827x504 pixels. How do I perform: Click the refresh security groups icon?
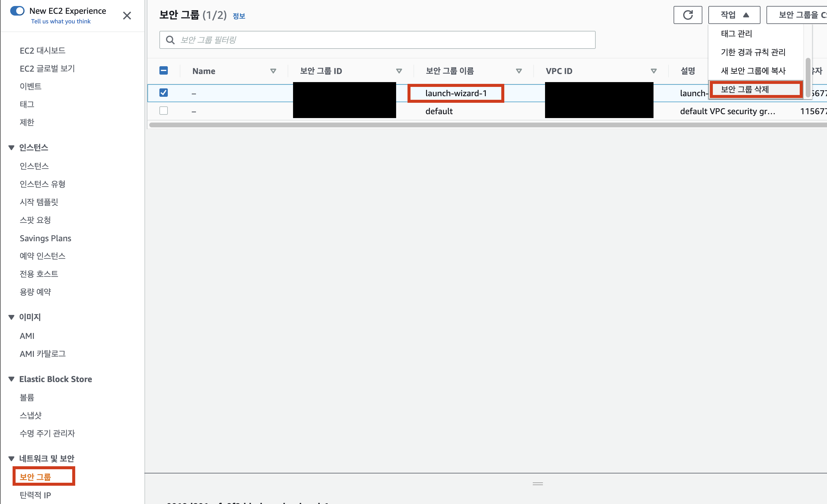point(687,15)
